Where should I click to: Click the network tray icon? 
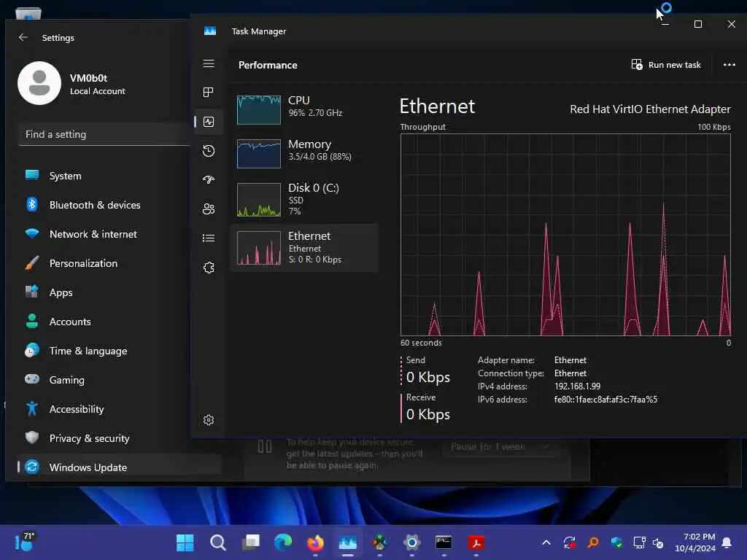(x=639, y=542)
